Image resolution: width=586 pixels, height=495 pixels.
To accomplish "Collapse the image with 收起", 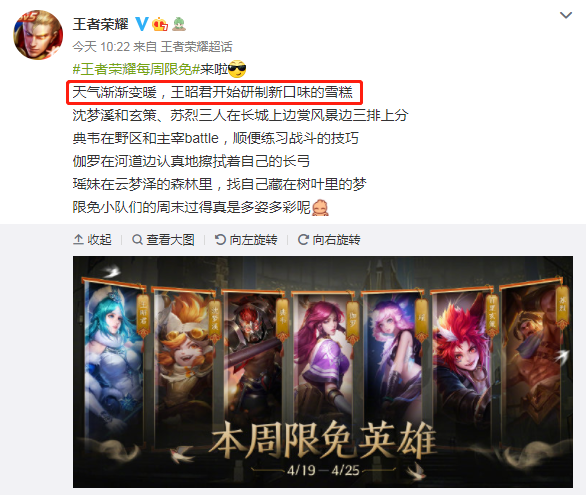I will (x=92, y=239).
